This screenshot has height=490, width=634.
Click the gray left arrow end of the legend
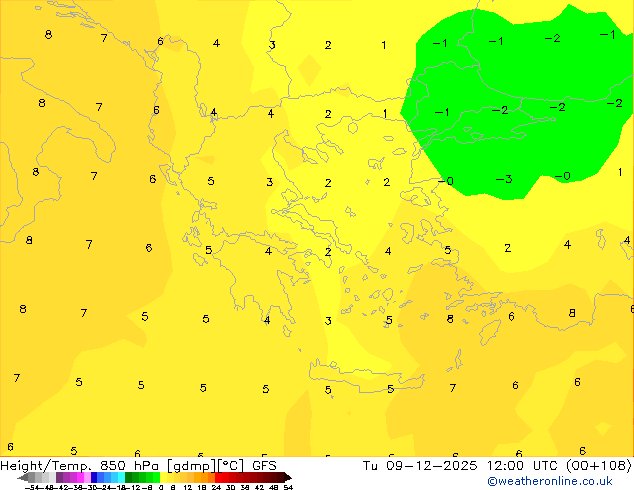click(x=23, y=477)
